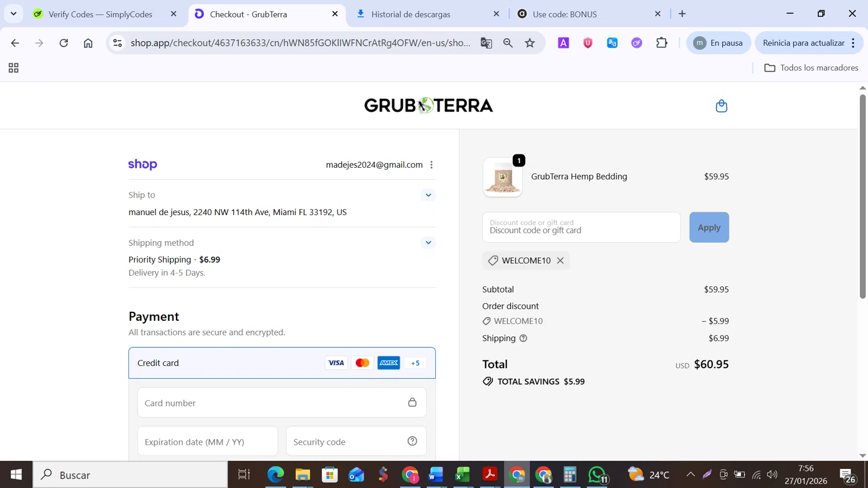
Task: Click the madejes2024@gmail.com email
Action: 374,165
